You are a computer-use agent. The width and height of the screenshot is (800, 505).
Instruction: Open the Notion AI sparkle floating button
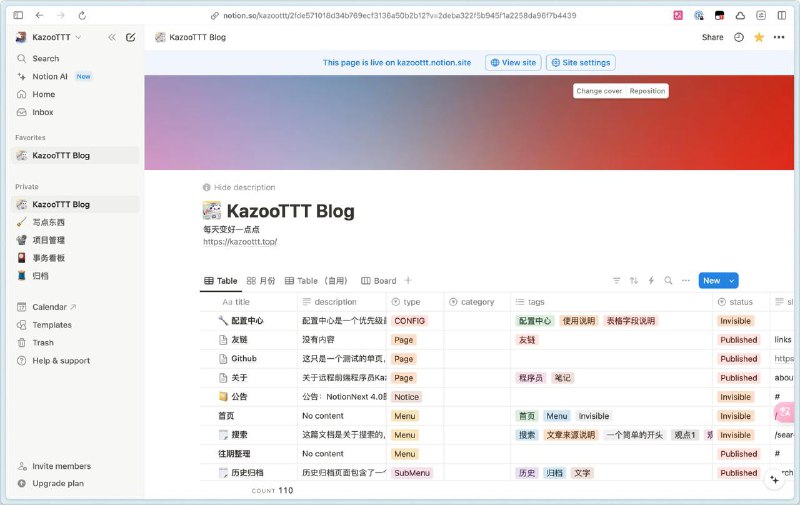coord(774,479)
